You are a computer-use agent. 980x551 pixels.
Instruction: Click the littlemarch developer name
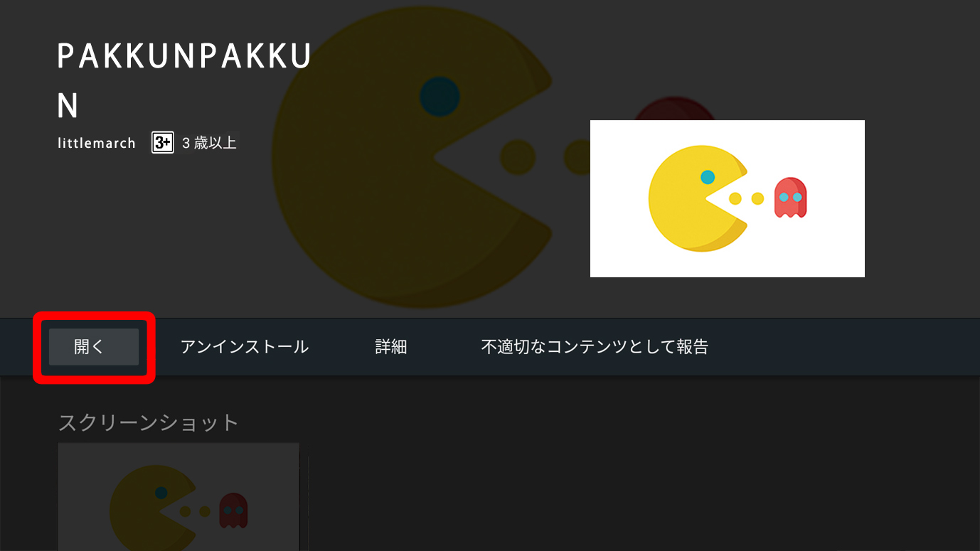click(x=97, y=143)
